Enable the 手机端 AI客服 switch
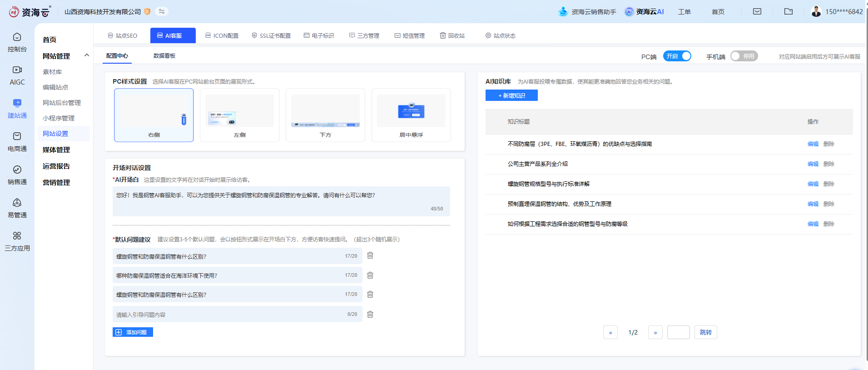 click(744, 56)
